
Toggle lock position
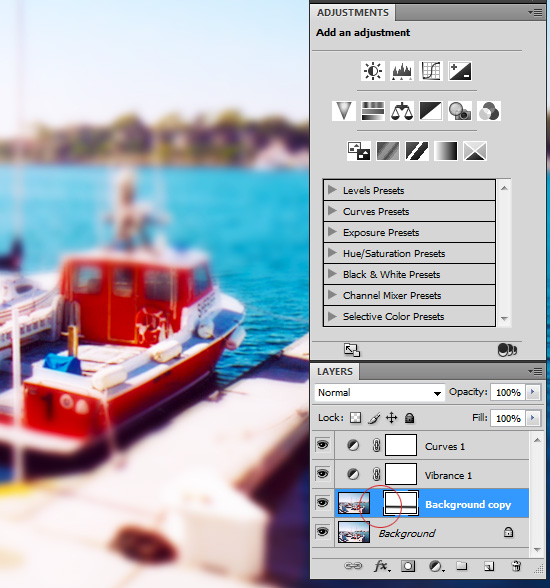[392, 418]
